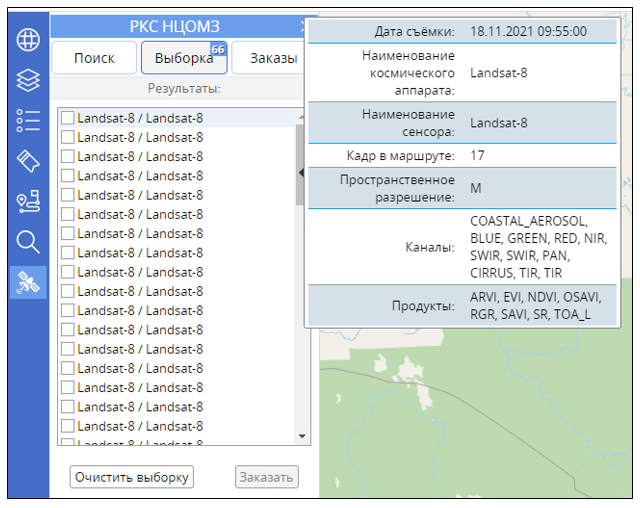The width and height of the screenshot is (640, 508).
Task: Switch to the Выборка tab
Action: [184, 58]
